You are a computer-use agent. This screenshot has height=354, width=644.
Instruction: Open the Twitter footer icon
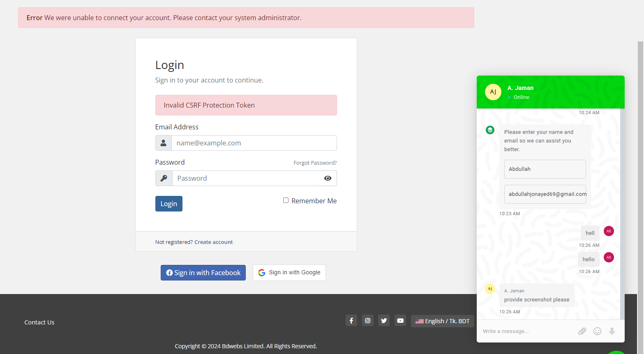pyautogui.click(x=384, y=321)
